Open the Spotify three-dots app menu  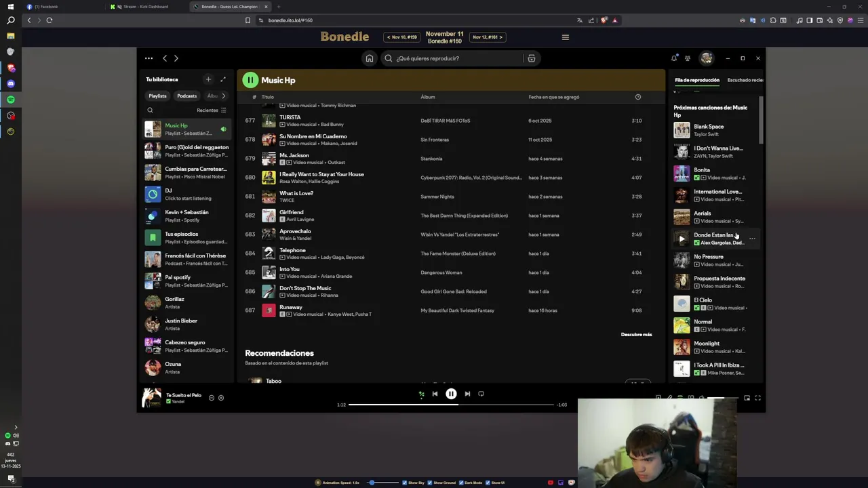[x=149, y=58]
